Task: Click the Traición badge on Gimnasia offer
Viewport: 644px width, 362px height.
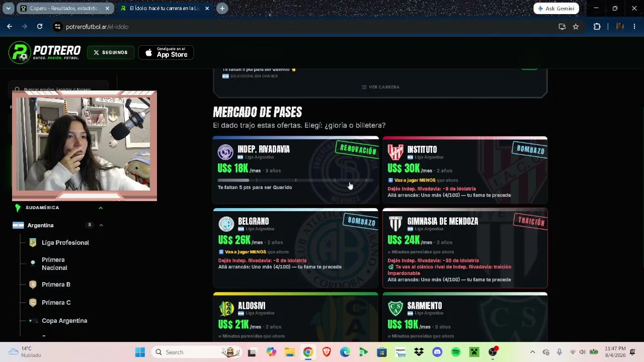Action: tap(531, 222)
